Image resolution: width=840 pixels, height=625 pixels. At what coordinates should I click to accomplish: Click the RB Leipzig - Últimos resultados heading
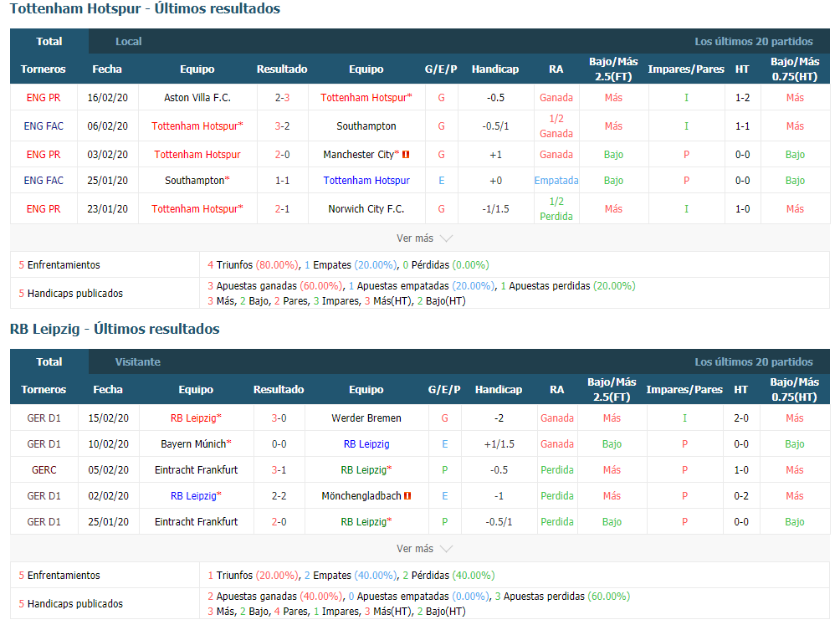click(x=115, y=329)
